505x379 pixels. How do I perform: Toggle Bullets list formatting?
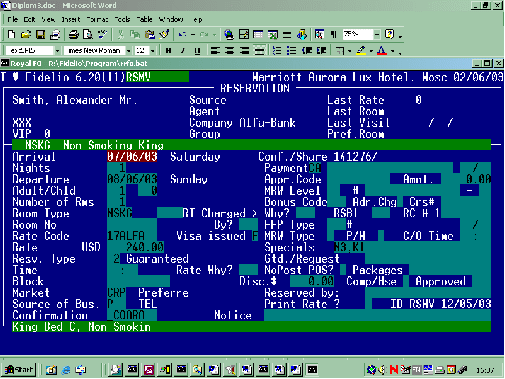point(292,51)
